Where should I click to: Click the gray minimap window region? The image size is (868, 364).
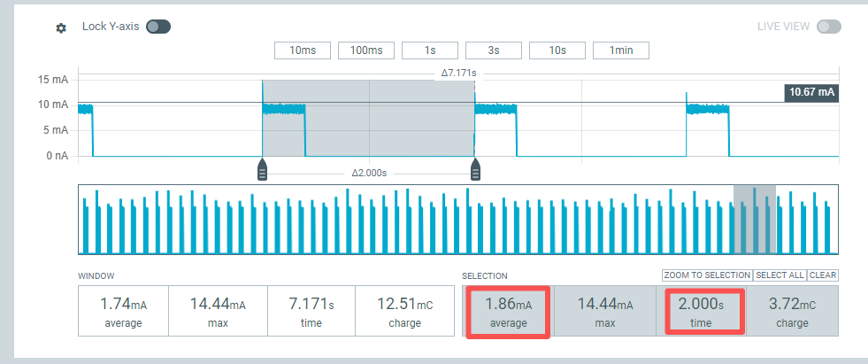755,219
